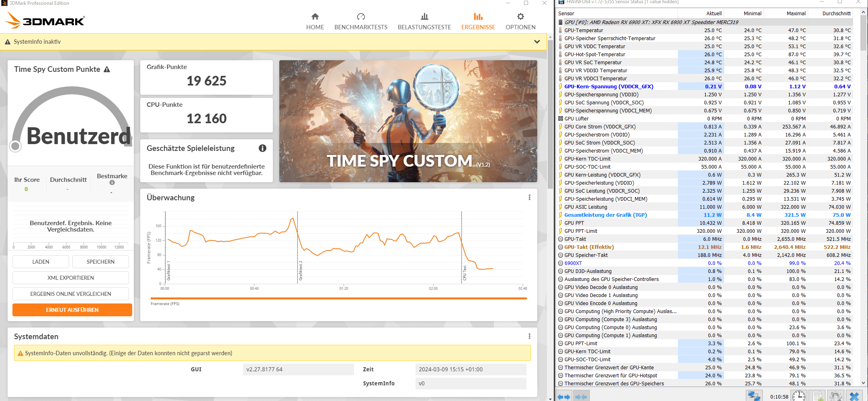Click the icon of GPU Speicher-Takt row
This screenshot has width=868, height=401.
[560, 255]
